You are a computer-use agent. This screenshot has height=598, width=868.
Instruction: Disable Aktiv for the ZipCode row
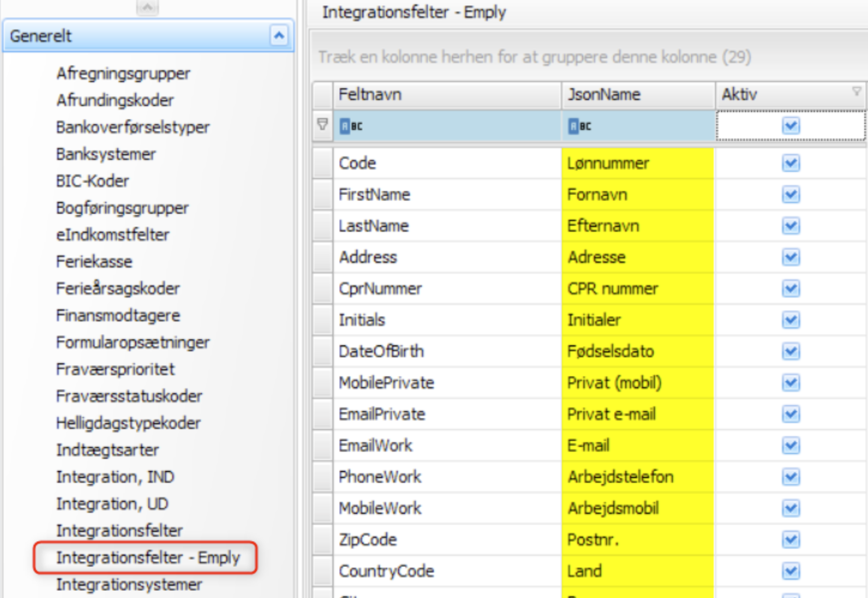(x=790, y=540)
